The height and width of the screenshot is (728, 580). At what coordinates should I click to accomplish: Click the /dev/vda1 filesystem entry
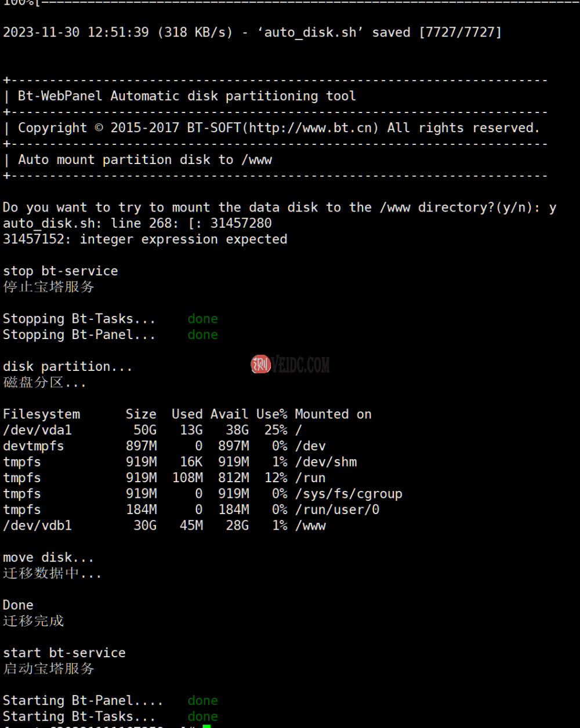[37, 430]
